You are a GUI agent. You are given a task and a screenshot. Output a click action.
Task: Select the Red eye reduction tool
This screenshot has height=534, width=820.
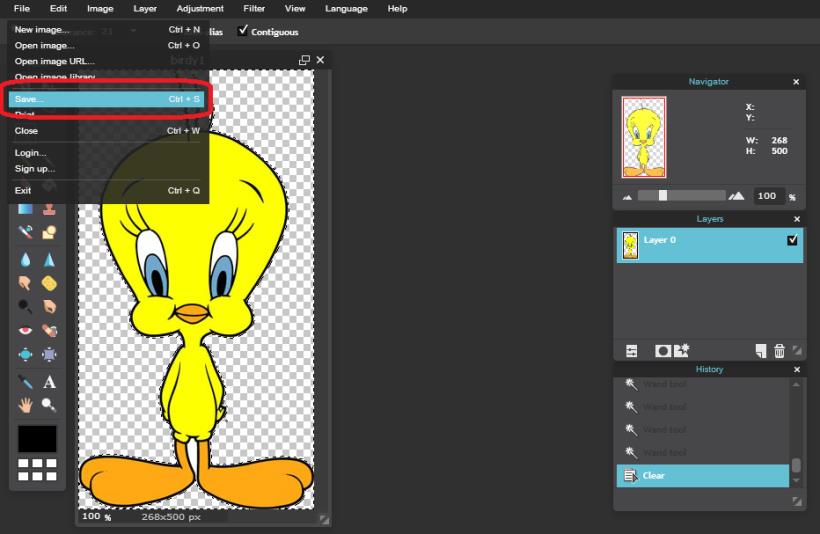26,331
